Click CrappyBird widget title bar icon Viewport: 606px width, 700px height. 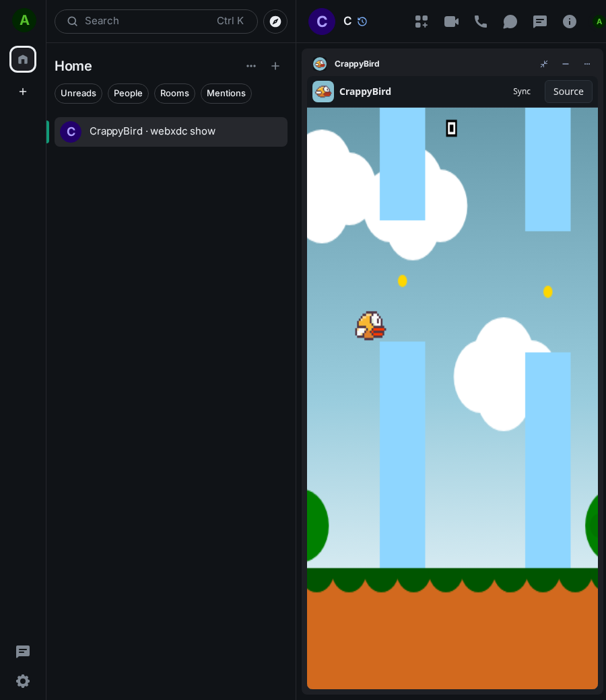[x=320, y=64]
